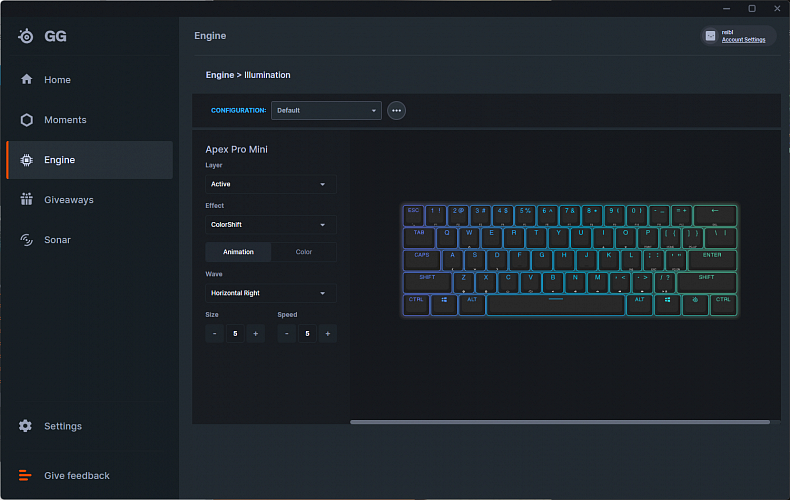Viewport: 790px width, 500px height.
Task: Select the CAPS key on keyboard preview
Action: [422, 260]
